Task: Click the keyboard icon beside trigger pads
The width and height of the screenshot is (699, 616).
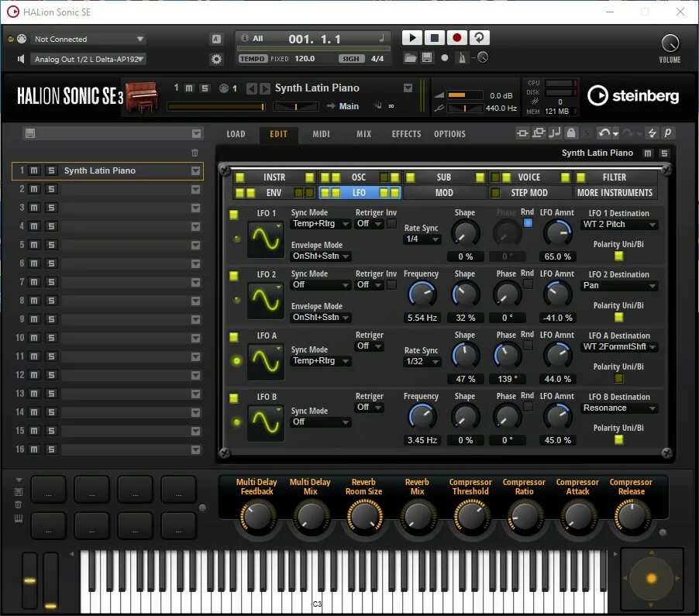Action: [x=19, y=518]
